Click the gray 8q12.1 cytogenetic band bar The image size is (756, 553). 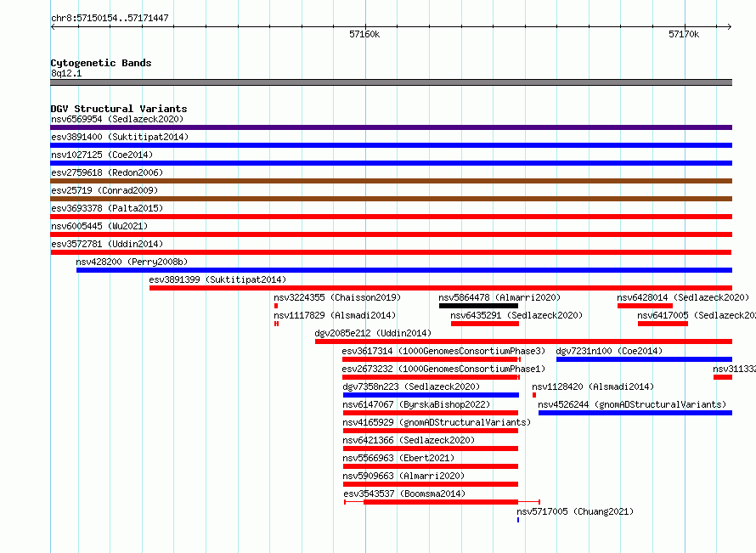[391, 82]
